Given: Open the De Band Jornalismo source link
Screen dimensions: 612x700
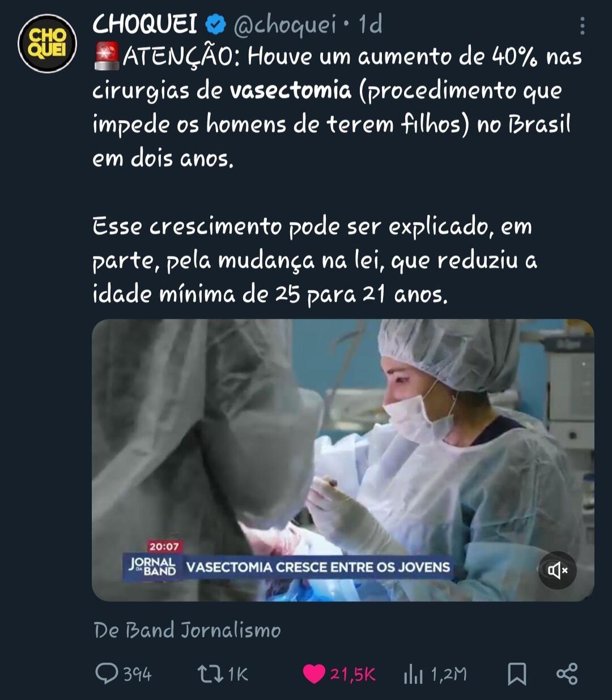Looking at the screenshot, I should [x=187, y=630].
